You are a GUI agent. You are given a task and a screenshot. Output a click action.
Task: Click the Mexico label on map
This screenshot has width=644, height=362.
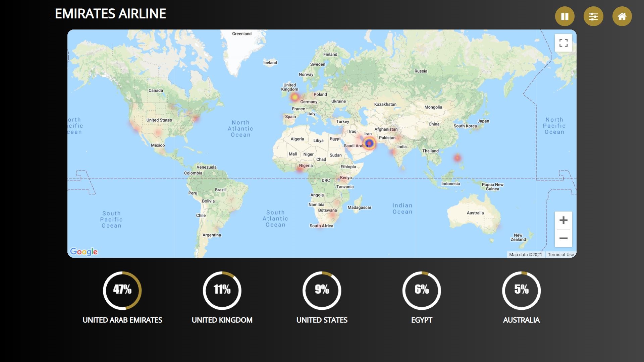[158, 145]
